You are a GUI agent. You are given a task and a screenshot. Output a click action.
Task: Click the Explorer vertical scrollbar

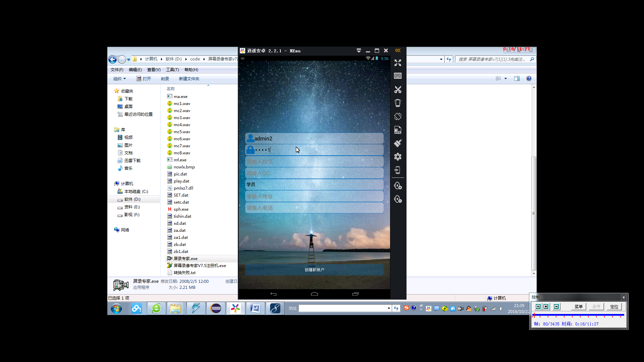coord(534,213)
